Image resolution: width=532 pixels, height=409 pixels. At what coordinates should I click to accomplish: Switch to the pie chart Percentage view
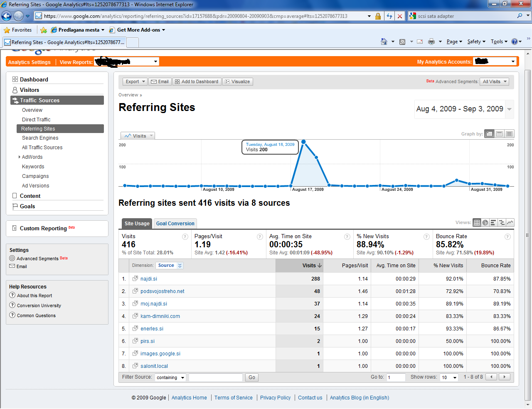tap(485, 223)
